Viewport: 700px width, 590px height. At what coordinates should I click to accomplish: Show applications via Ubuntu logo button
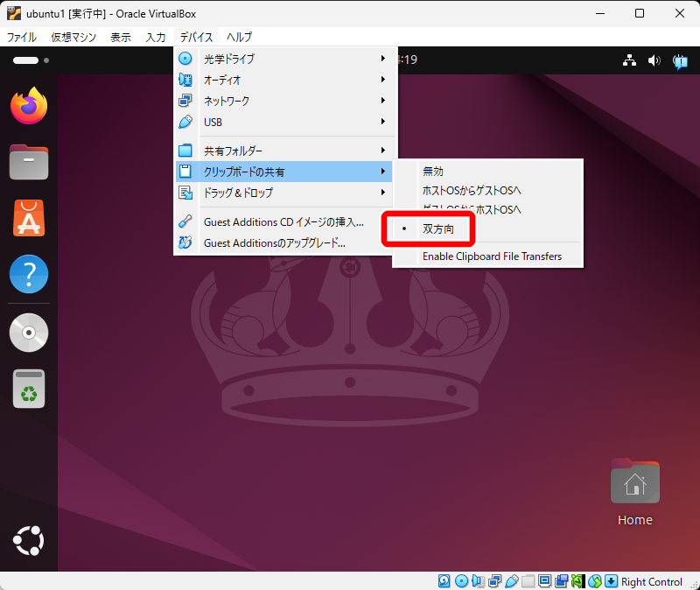point(29,541)
